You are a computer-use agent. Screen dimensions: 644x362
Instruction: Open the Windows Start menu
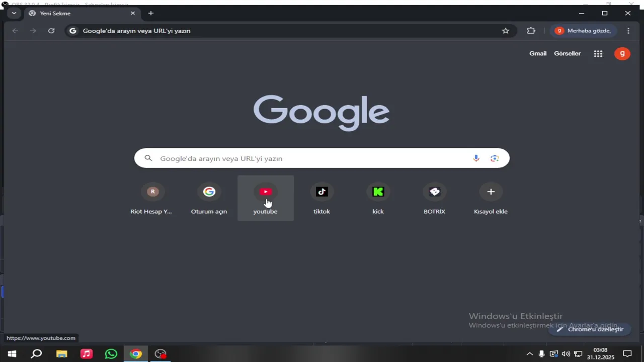(12, 354)
